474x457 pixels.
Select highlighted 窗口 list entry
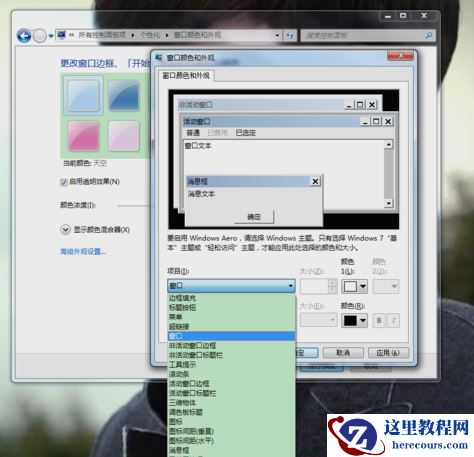pyautogui.click(x=231, y=336)
